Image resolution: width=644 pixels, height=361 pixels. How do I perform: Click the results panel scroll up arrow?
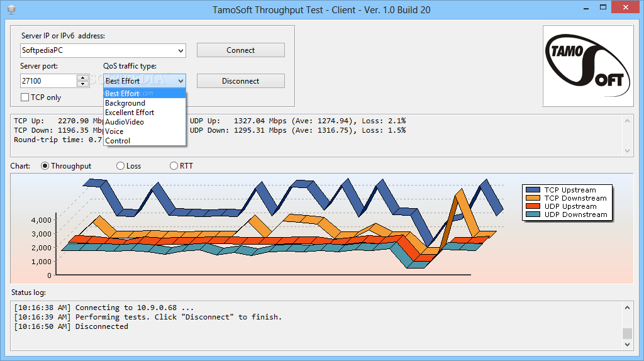point(627,121)
